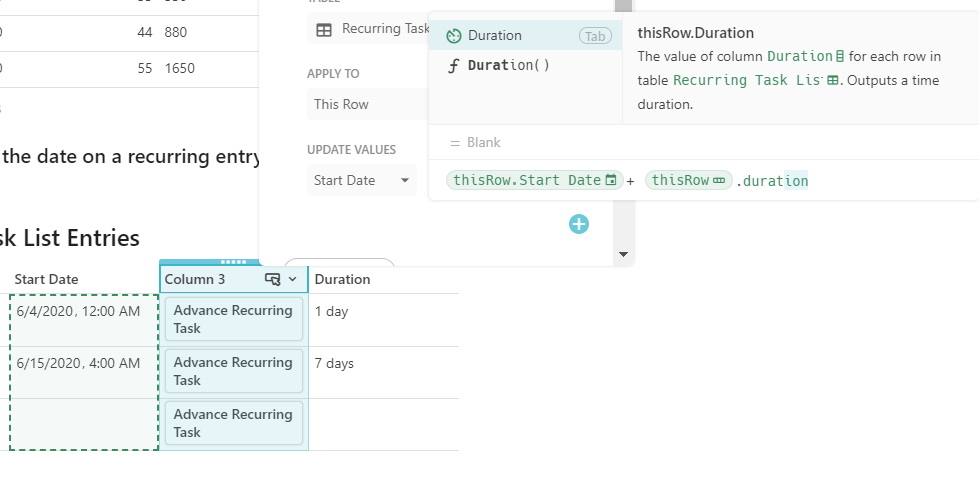Screen dimensions: 979x484
Task: Click the button-type icon in Column 3 header
Action: pos(272,279)
